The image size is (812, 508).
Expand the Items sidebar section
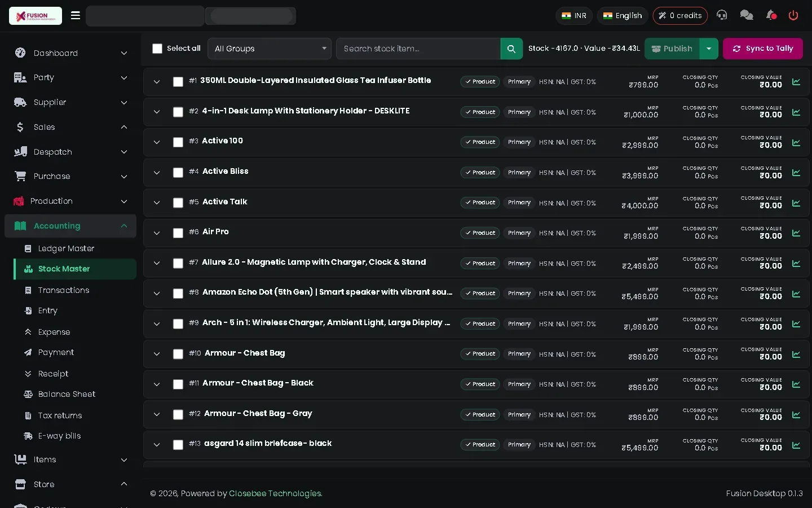70,459
